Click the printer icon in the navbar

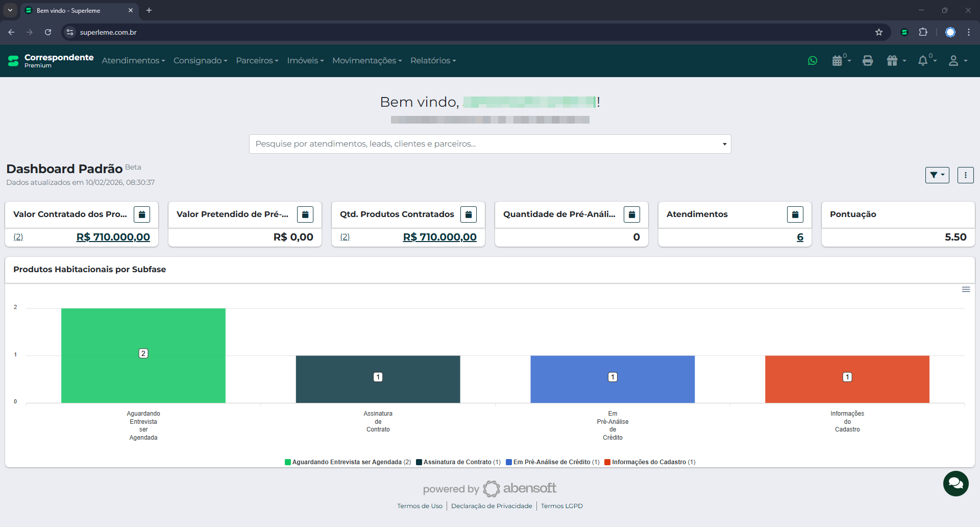(867, 60)
